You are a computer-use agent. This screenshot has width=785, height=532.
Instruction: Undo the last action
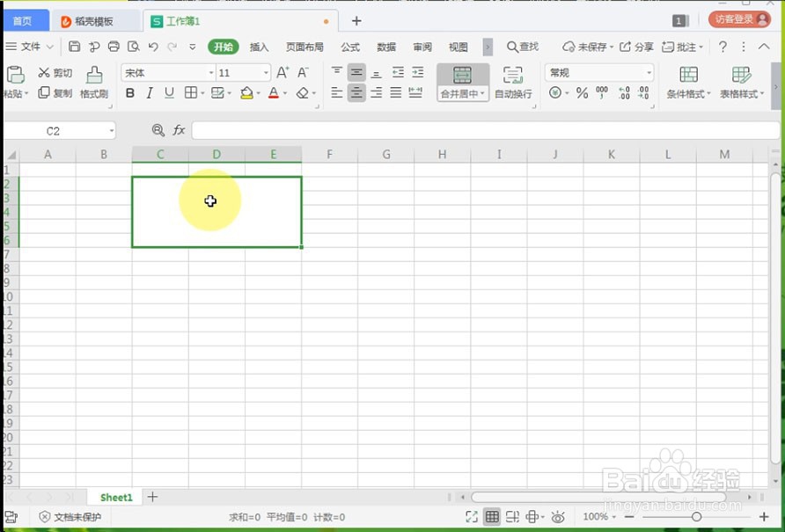point(153,47)
